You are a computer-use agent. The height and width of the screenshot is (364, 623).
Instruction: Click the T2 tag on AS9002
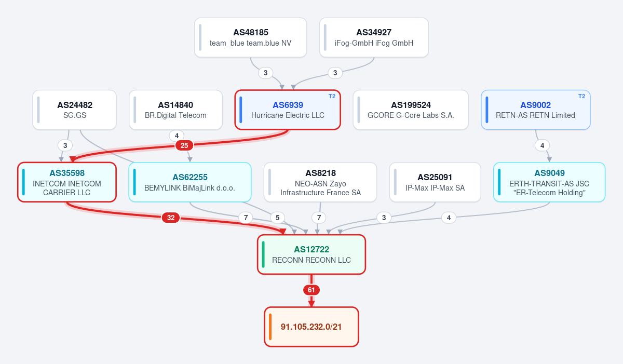point(581,96)
